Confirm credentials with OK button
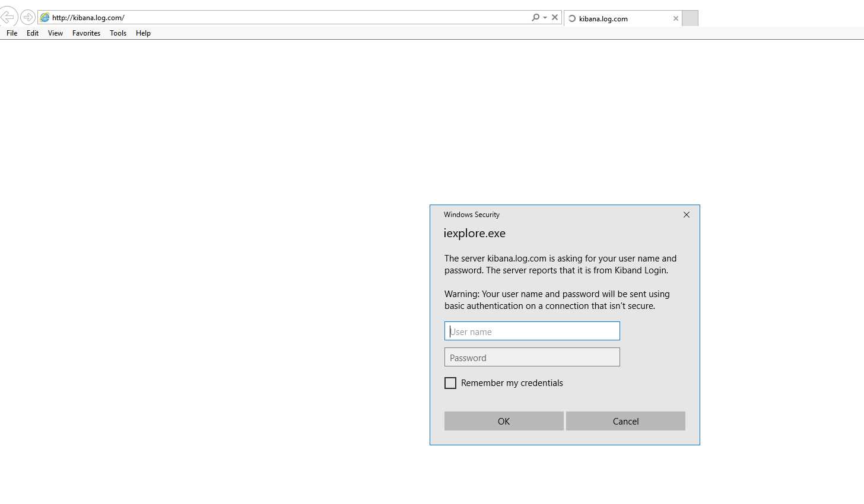 (x=504, y=421)
